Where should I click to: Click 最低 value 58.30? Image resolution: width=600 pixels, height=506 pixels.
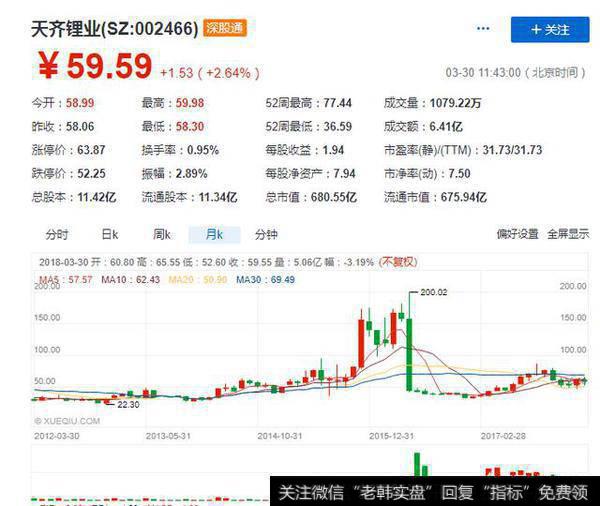[190, 127]
